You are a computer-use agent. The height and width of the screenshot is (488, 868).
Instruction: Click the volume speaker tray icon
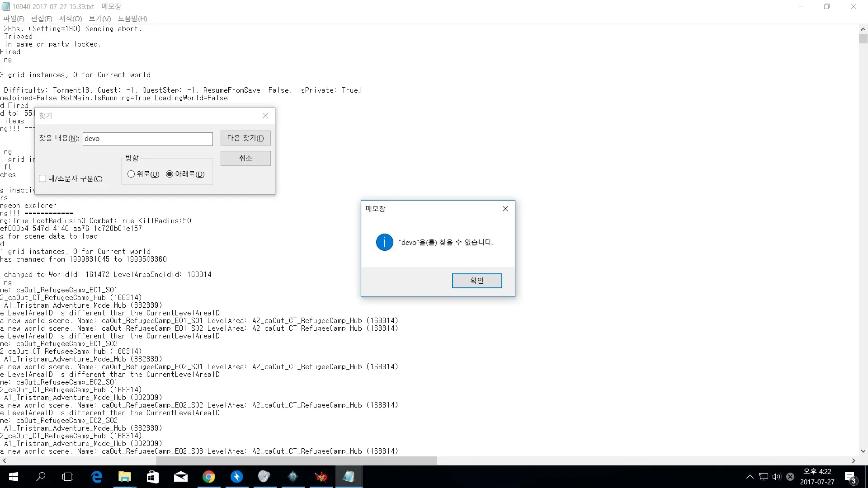(x=777, y=477)
